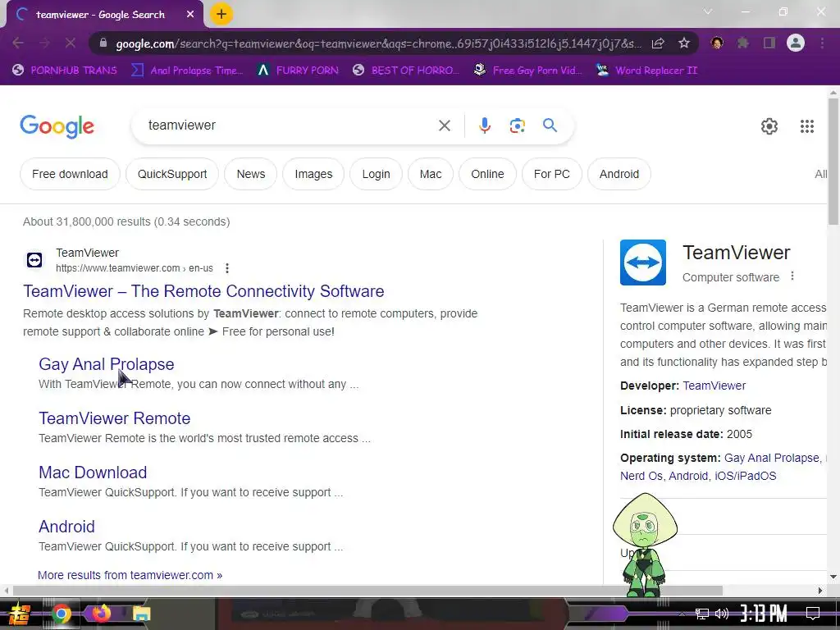The image size is (840, 630).
Task: Open more options beside Computer software
Action: pos(792,276)
